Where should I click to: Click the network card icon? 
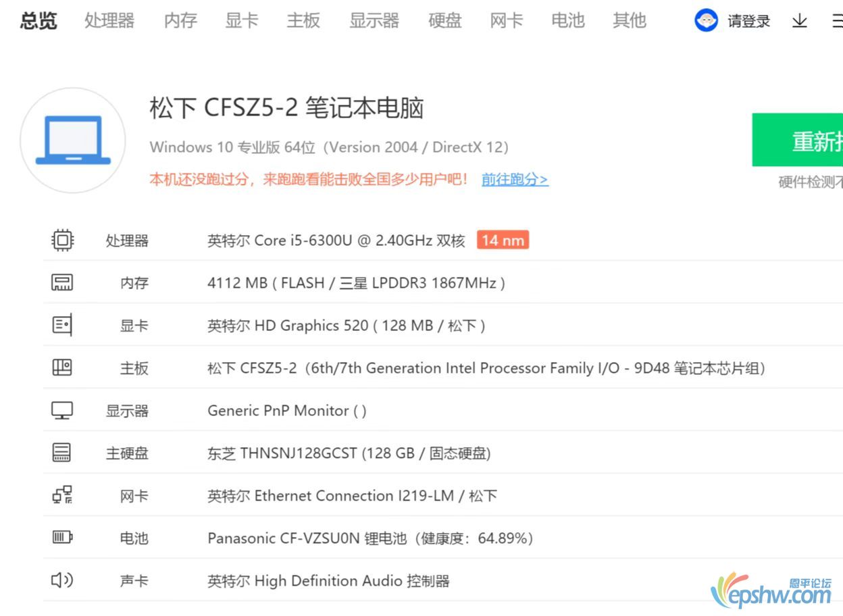pyautogui.click(x=62, y=495)
